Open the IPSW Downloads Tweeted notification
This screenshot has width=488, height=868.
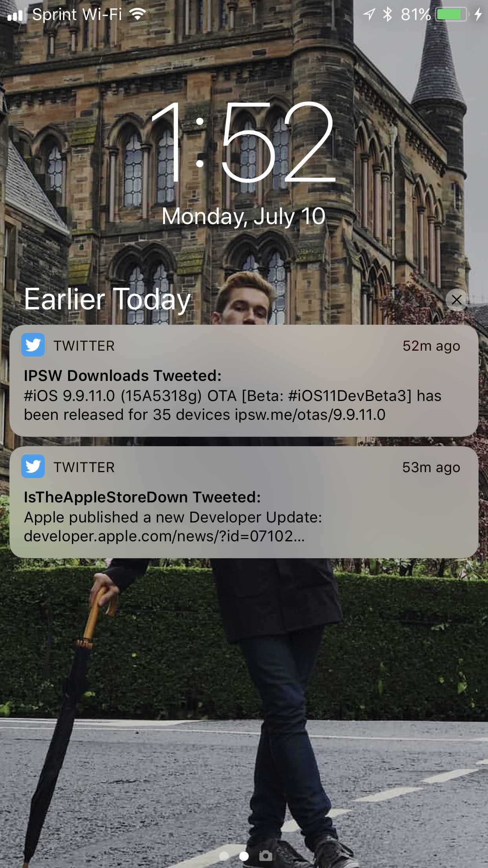244,381
